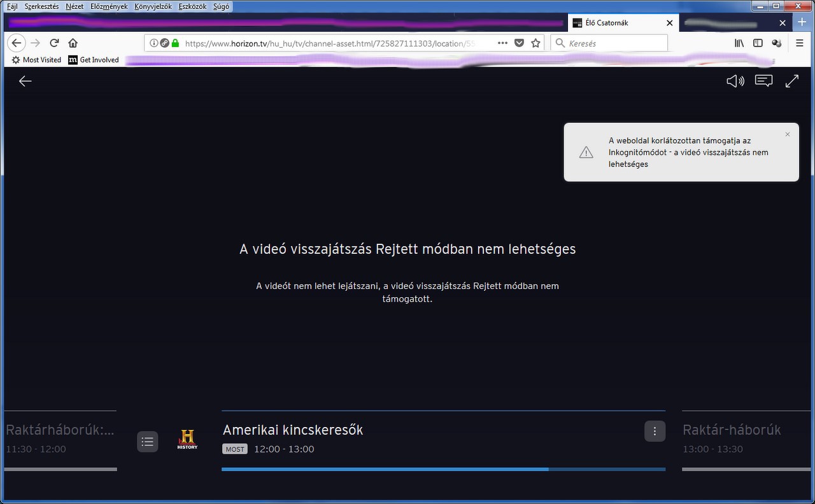Open the Nézet menu

(x=74, y=6)
